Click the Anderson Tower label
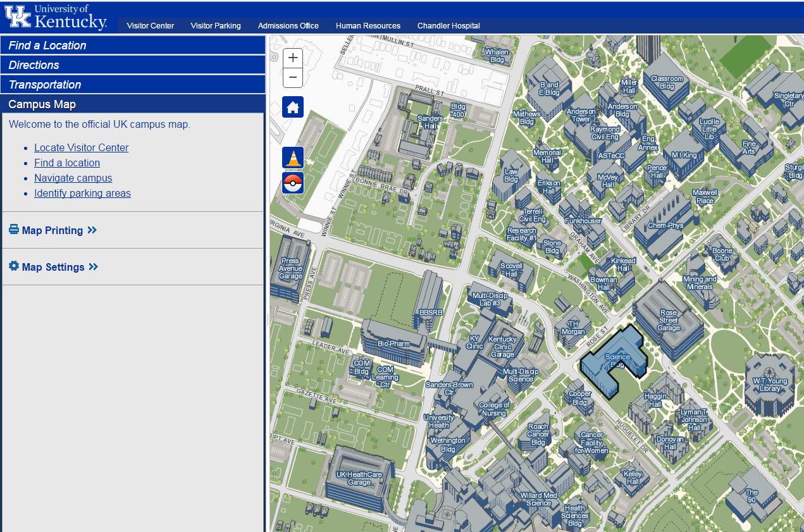The image size is (804, 532). [x=581, y=115]
